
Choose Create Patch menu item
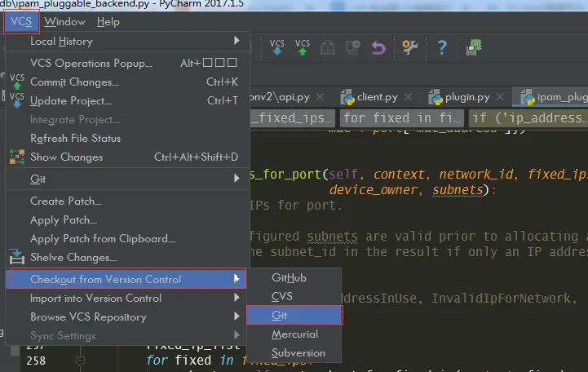tap(127, 201)
